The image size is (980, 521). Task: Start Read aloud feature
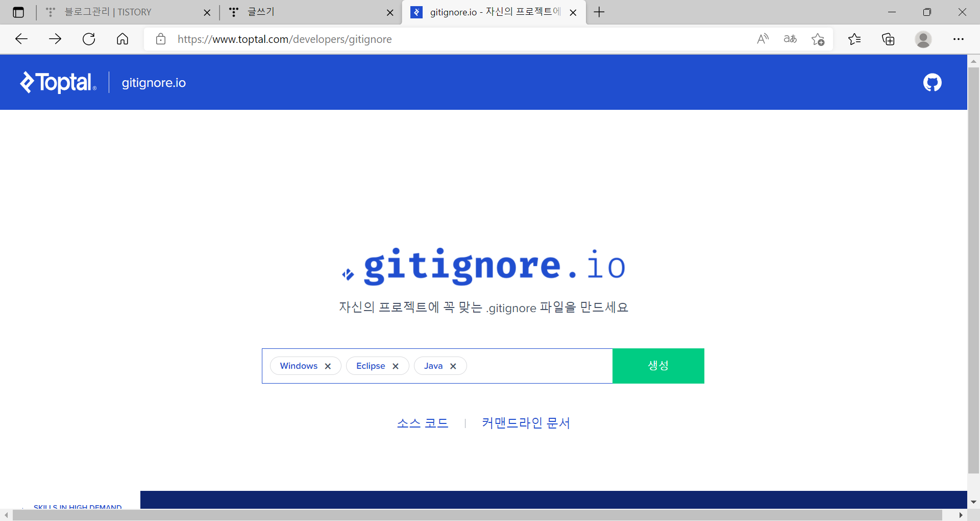coord(763,39)
